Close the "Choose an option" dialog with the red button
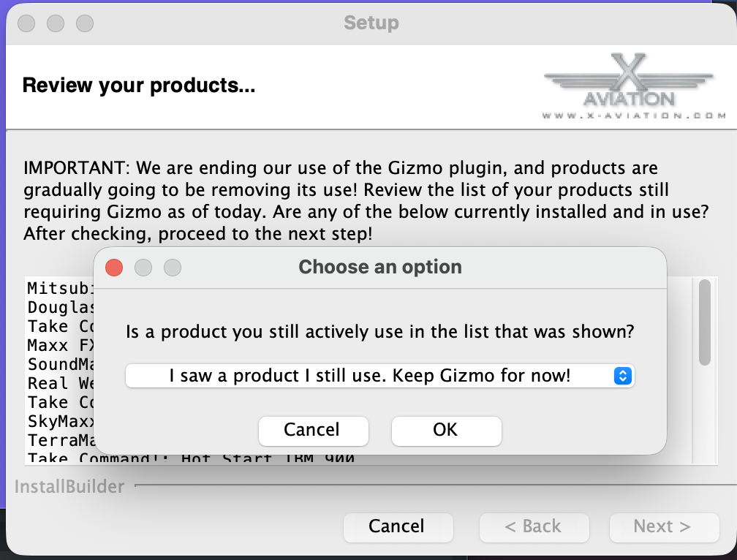Screen dimensions: 737x560 pos(114,268)
